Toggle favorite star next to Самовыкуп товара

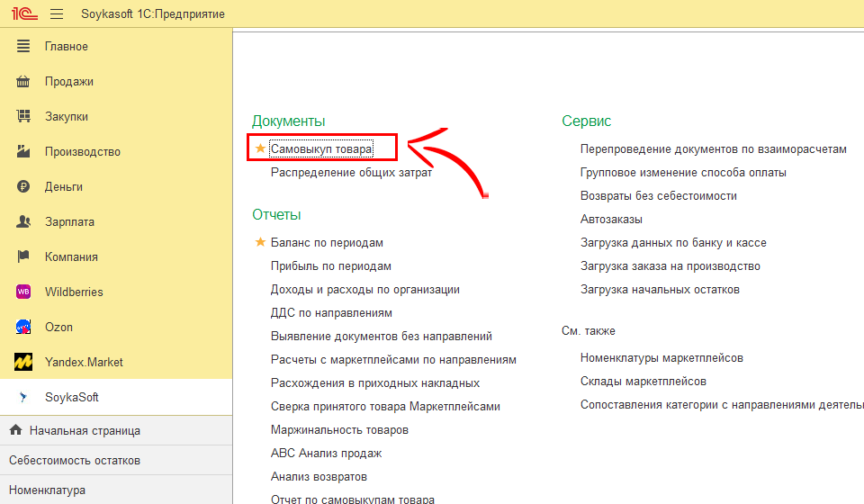261,148
